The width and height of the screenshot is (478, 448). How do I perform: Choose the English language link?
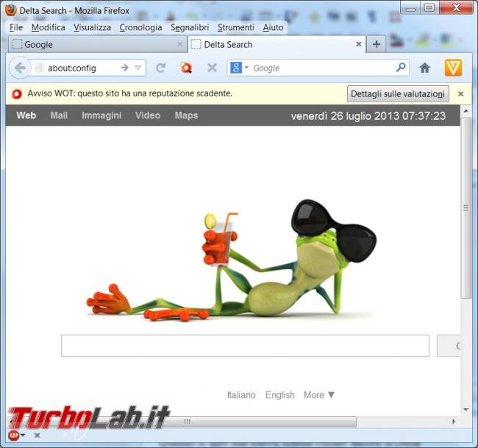click(x=280, y=395)
